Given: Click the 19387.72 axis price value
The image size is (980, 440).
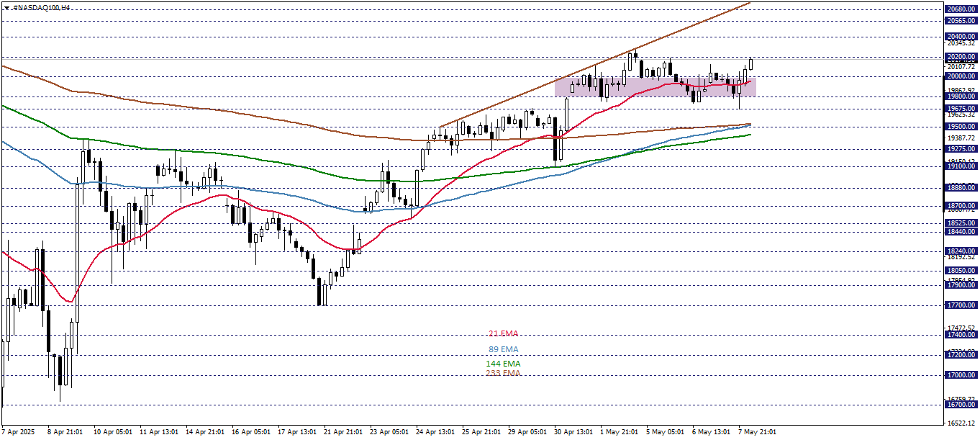Looking at the screenshot, I should coord(961,138).
